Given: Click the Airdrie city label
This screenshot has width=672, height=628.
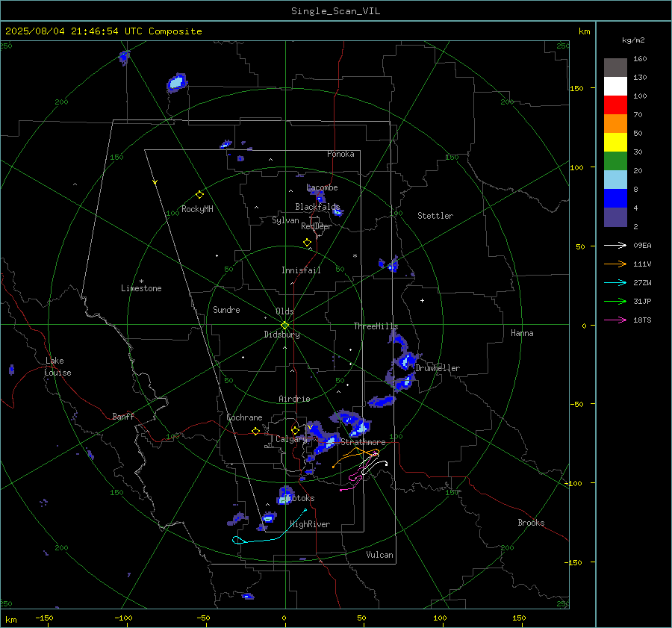Looking at the screenshot, I should [294, 399].
